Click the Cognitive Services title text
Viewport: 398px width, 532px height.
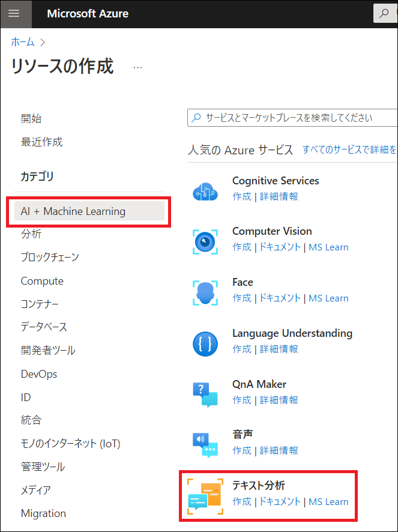[x=276, y=181]
